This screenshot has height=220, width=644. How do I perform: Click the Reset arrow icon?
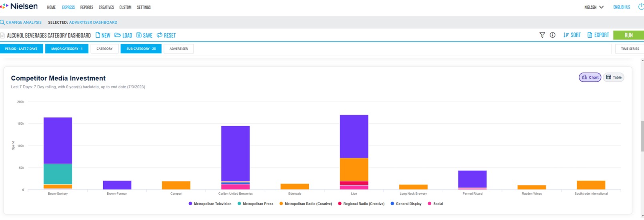pos(160,35)
